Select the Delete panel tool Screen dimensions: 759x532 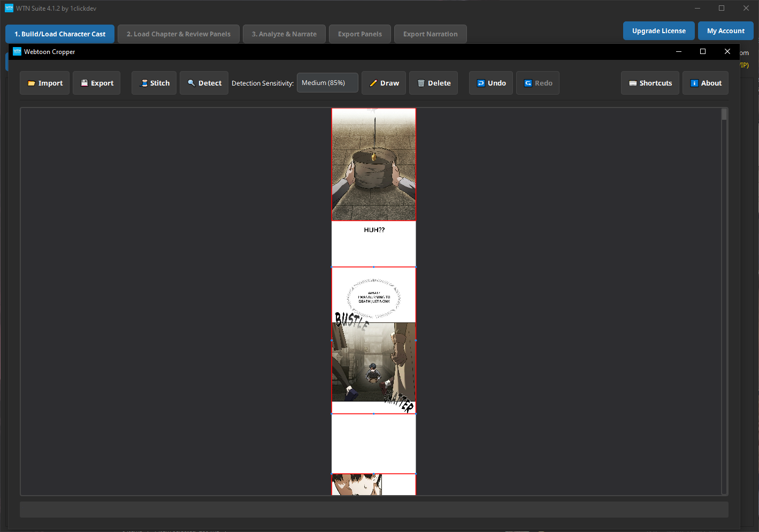pos(433,83)
